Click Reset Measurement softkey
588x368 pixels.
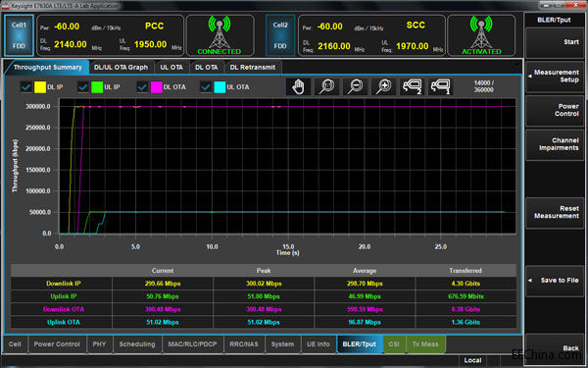tap(555, 212)
